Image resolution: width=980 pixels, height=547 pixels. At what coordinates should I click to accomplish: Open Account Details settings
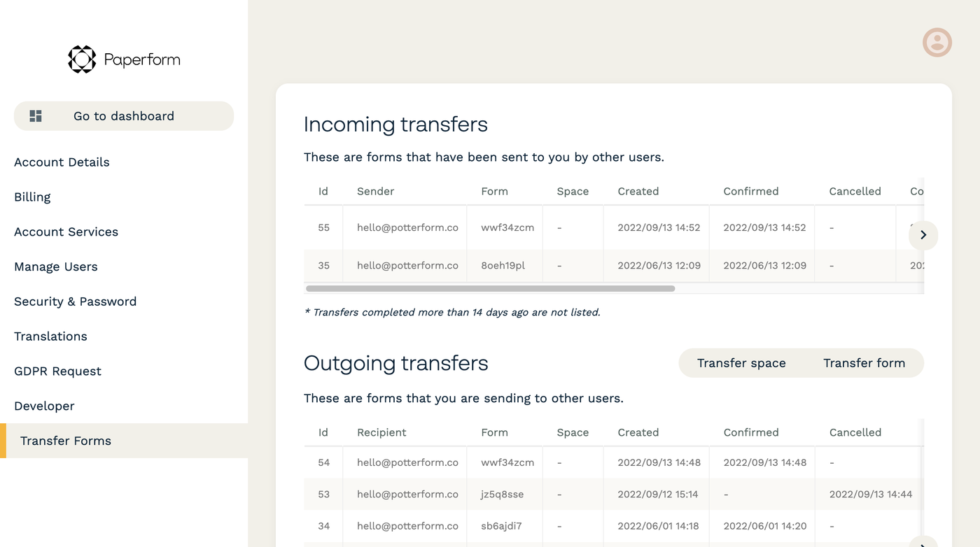62,162
